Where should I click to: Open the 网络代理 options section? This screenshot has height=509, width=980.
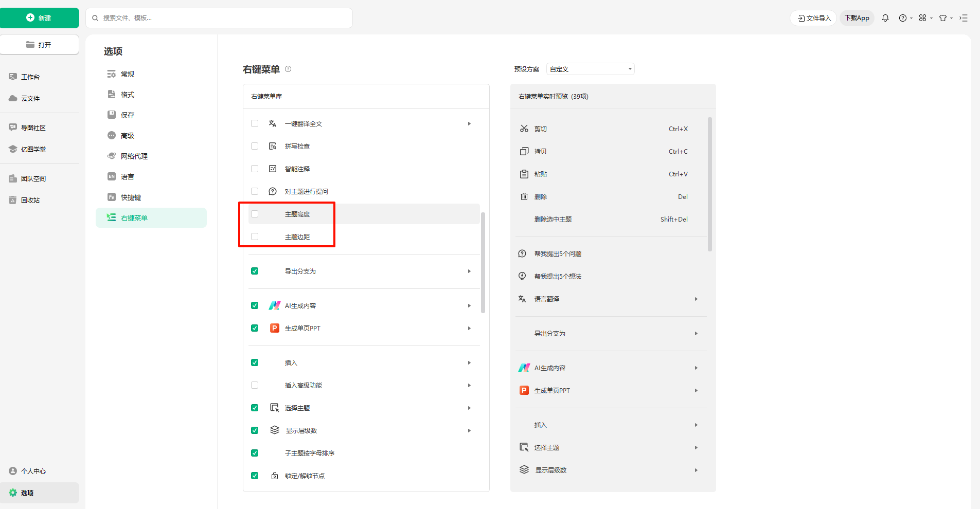[151, 156]
